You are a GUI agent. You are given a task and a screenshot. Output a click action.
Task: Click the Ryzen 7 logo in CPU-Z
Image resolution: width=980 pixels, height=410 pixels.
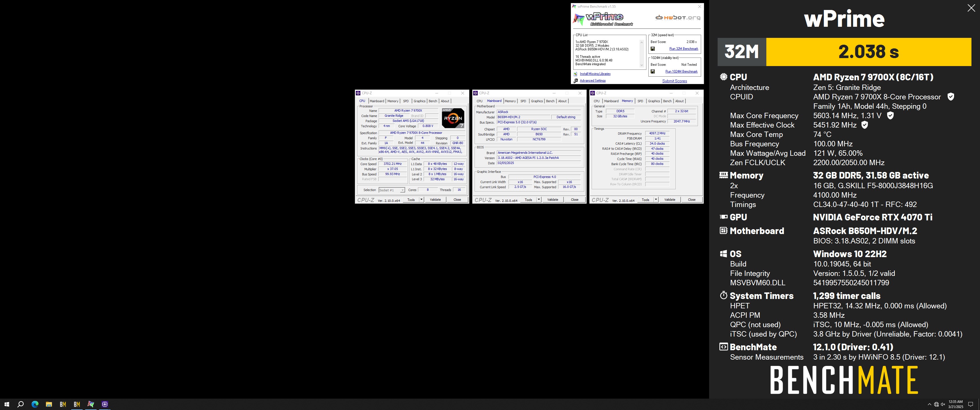(453, 118)
